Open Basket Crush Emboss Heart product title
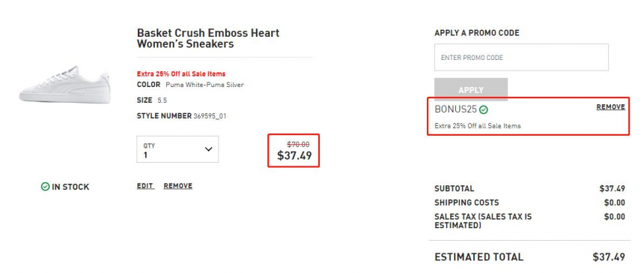This screenshot has width=644, height=273. [208, 38]
